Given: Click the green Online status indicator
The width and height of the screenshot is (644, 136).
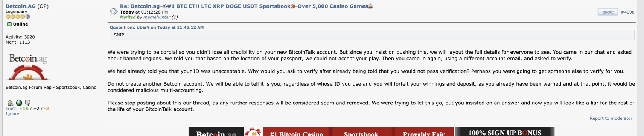Looking at the screenshot, I should click(9, 24).
